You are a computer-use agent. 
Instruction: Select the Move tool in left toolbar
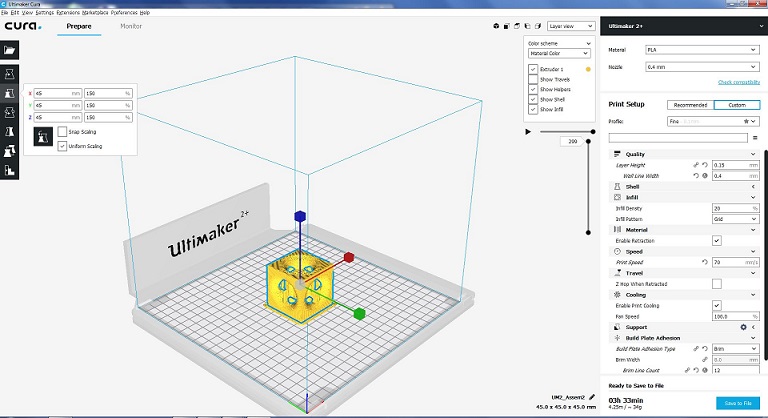coord(9,74)
